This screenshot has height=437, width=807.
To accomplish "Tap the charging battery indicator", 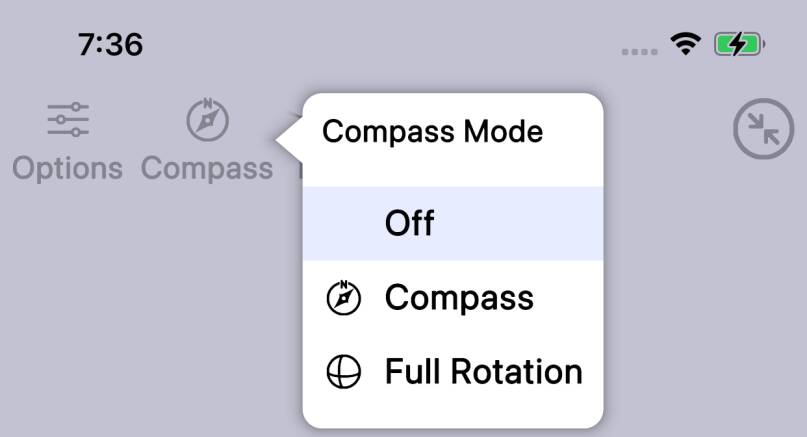I will click(x=739, y=44).
